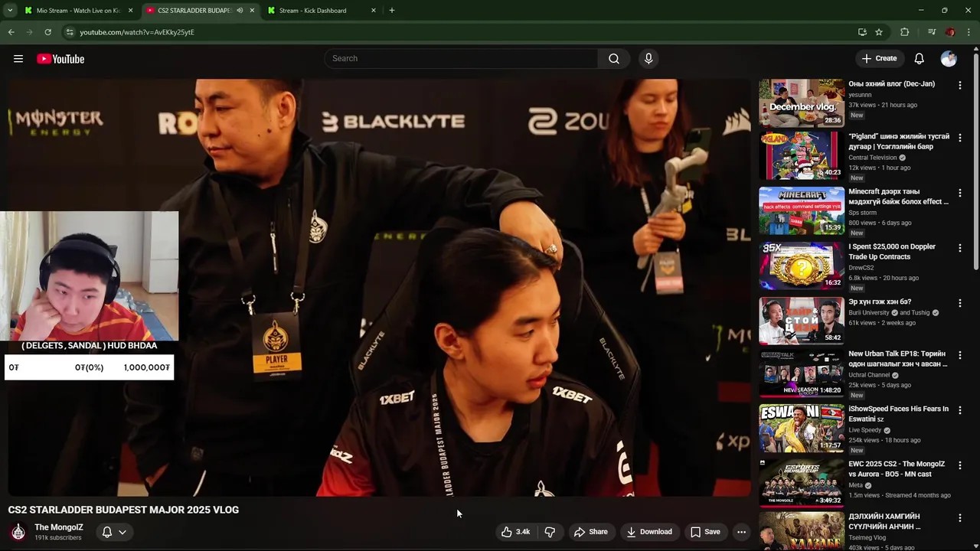Image resolution: width=980 pixels, height=551 pixels.
Task: Click the address bar URL
Action: pyautogui.click(x=137, y=32)
